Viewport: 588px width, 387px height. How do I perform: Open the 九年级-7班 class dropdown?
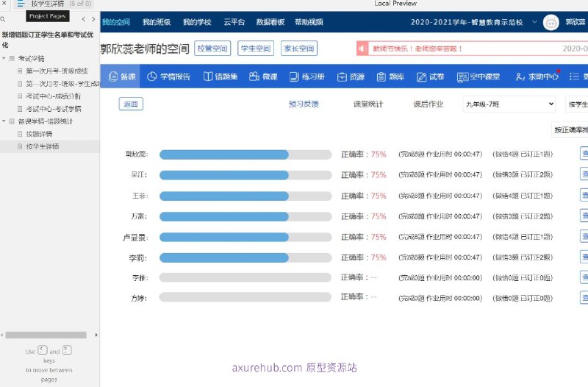coord(509,104)
